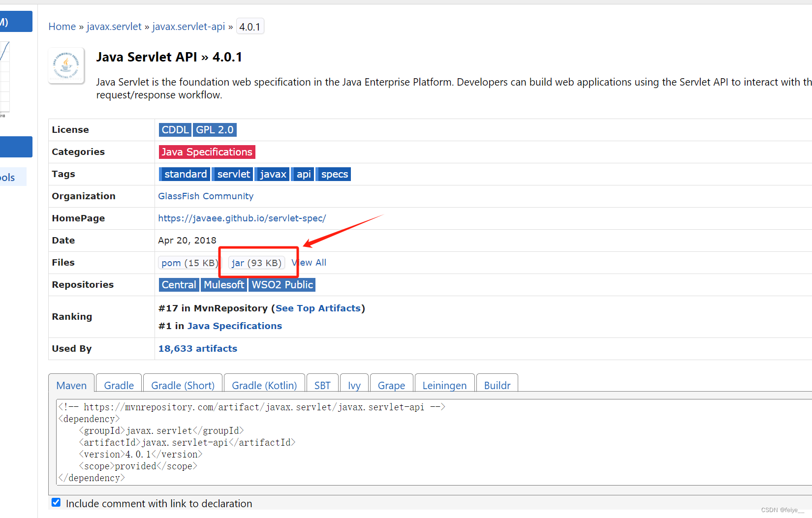
Task: Download the pom (15 KB) file
Action: 189,263
